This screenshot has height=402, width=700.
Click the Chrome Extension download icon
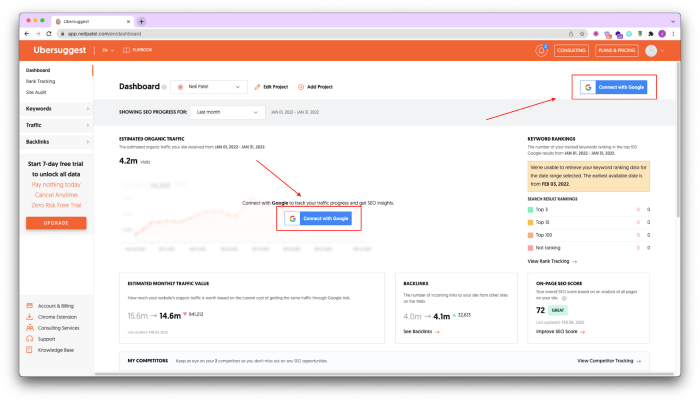[x=29, y=317]
